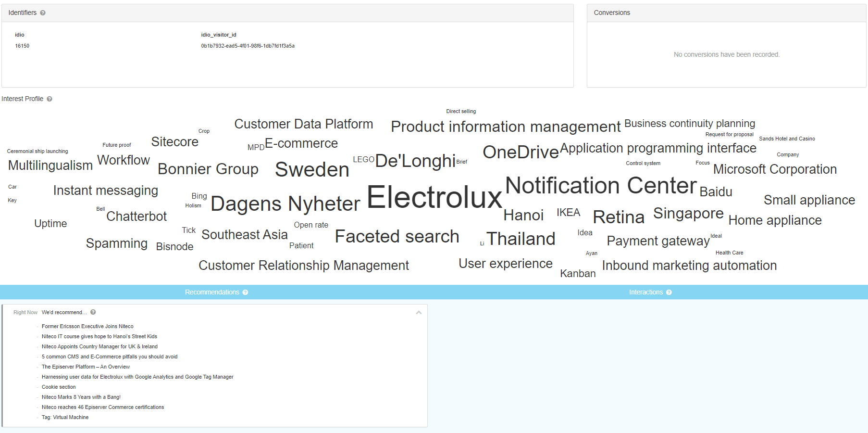Open Niteco Appoints Country Manager article
This screenshot has width=868, height=433.
[99, 346]
